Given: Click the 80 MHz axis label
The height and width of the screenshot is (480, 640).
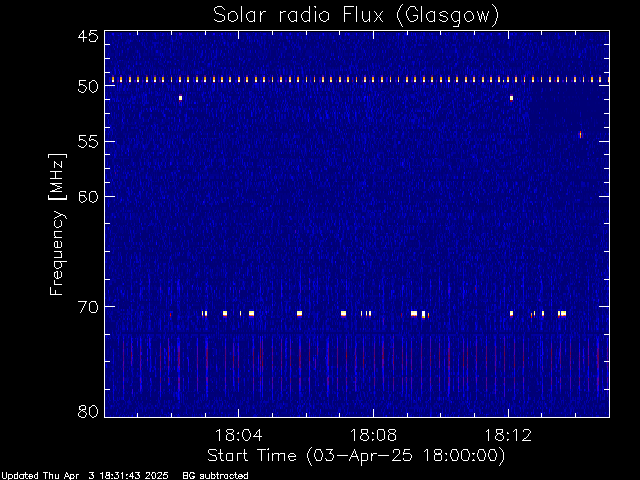Looking at the screenshot, I should click(x=88, y=411).
